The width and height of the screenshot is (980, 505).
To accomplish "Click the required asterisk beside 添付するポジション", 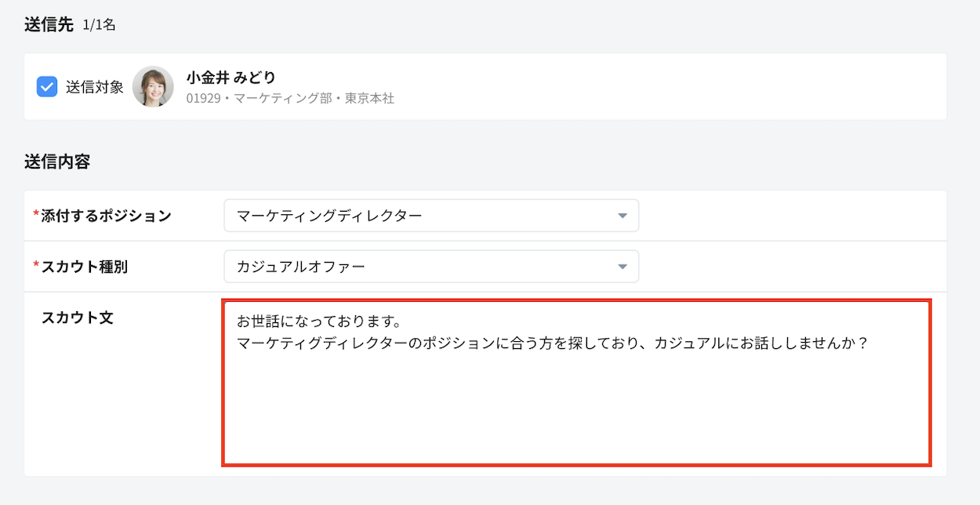I will [x=36, y=215].
